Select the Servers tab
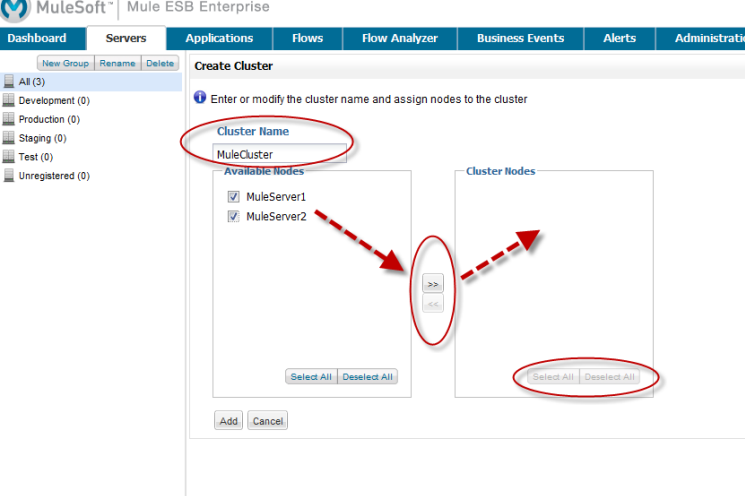745x496 pixels. click(x=126, y=38)
